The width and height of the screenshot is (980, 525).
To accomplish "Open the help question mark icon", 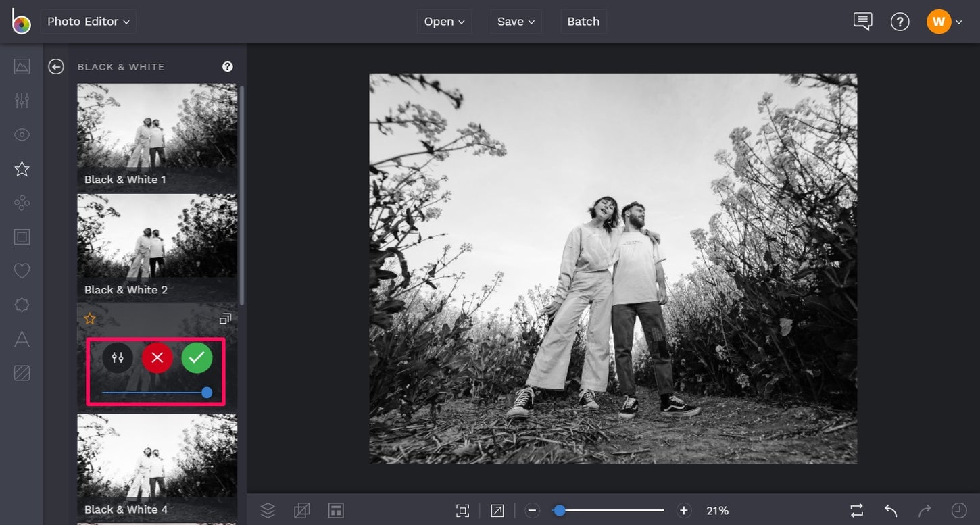I will (900, 22).
